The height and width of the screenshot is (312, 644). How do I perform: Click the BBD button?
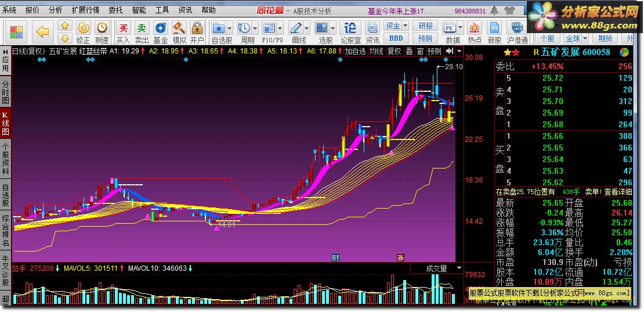[396, 38]
